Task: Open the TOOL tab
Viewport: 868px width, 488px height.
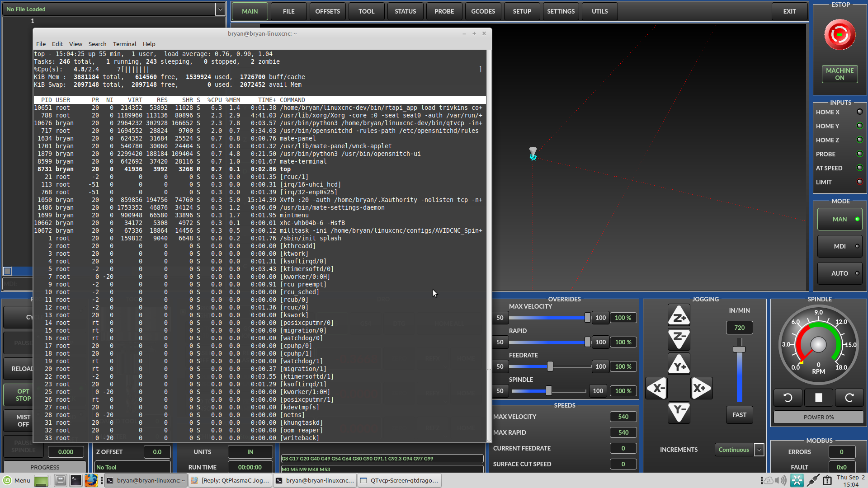Action: 367,11
